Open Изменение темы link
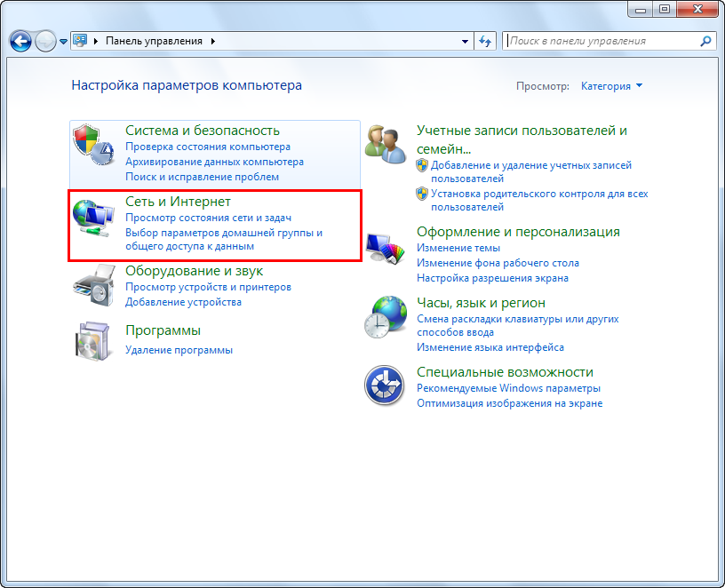Viewport: 725px width, 588px height. pos(458,248)
